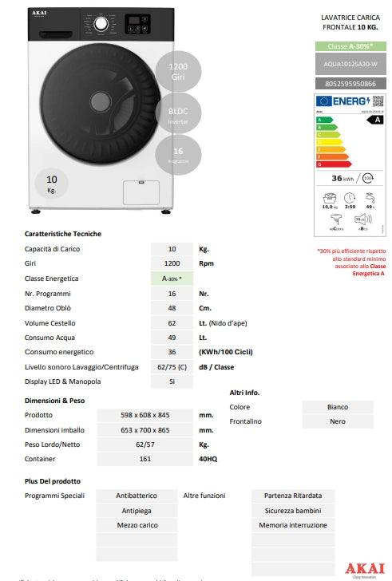Click the Altre funzioni label
This screenshot has height=581, width=392.
point(204,496)
